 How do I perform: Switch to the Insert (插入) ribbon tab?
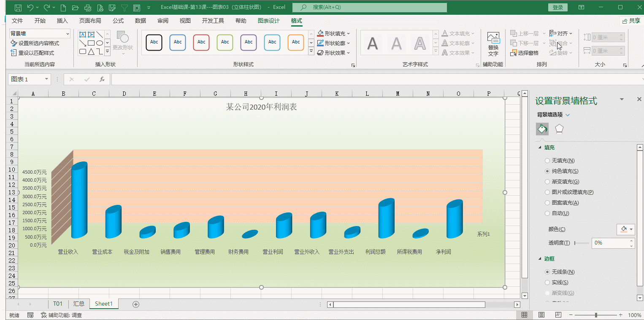click(x=62, y=21)
